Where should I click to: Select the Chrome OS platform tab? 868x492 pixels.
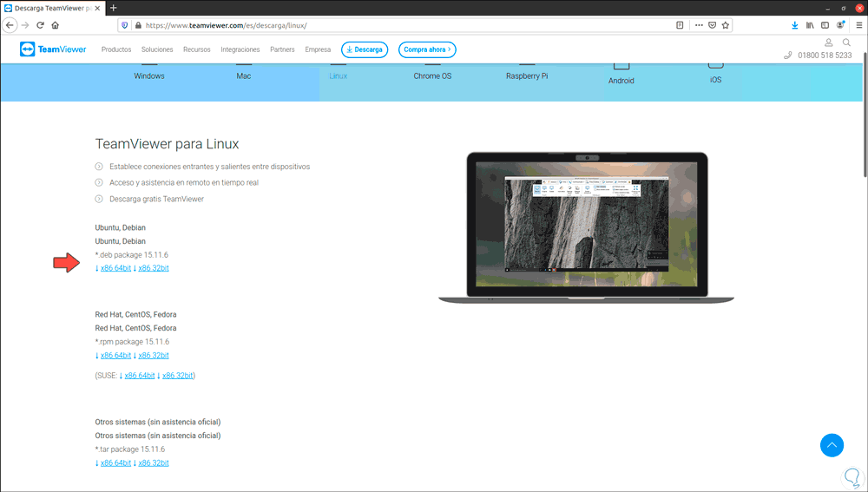pyautogui.click(x=432, y=75)
